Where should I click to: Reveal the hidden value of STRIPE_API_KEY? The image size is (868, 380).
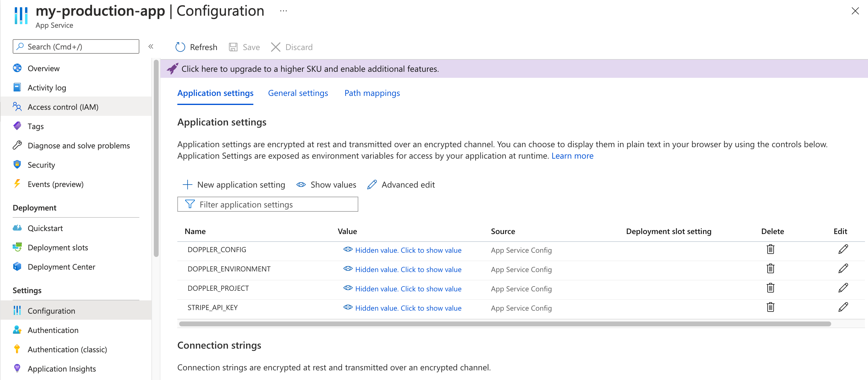[x=408, y=308]
